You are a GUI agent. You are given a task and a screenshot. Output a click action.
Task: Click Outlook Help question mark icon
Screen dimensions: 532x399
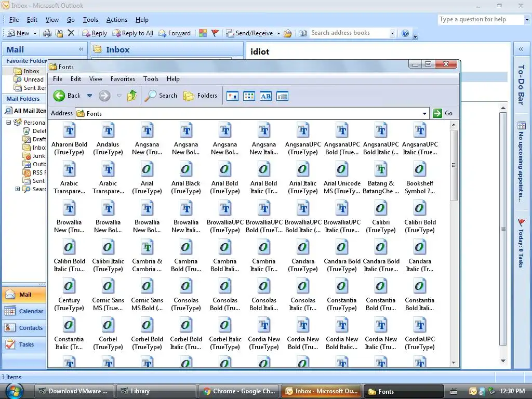click(x=405, y=33)
